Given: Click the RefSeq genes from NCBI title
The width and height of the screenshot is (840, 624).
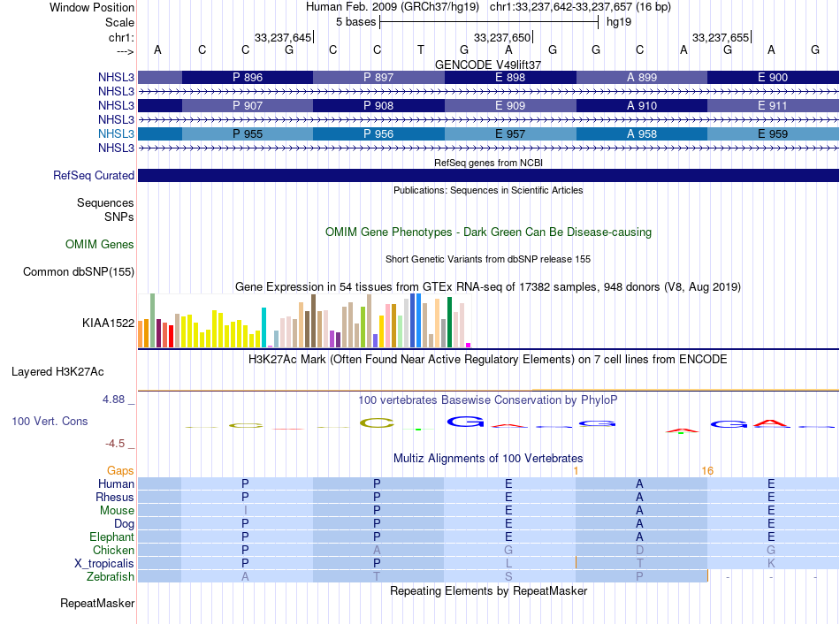Looking at the screenshot, I should coord(489,163).
